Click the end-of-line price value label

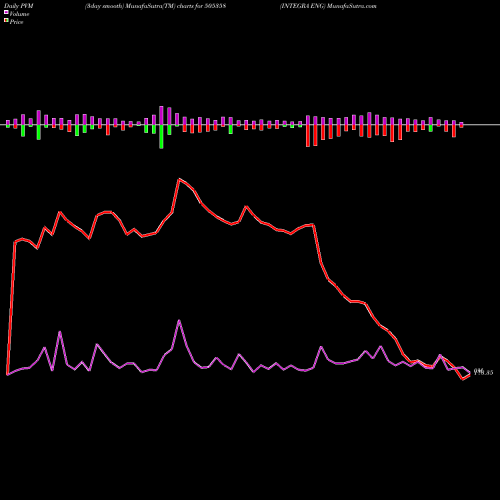483,372
